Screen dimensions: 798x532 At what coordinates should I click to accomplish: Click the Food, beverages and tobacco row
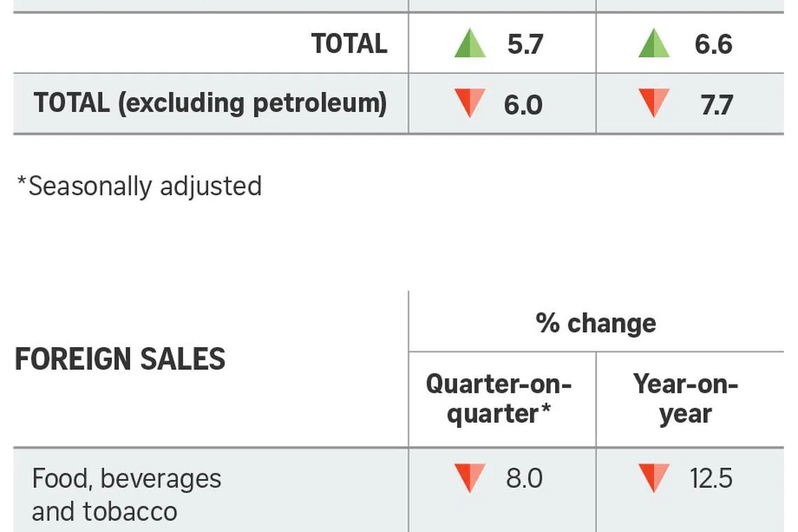127,495
